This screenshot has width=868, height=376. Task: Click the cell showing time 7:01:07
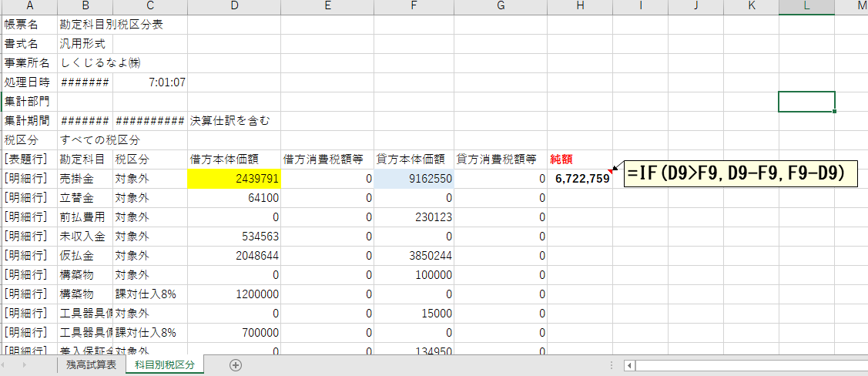150,82
